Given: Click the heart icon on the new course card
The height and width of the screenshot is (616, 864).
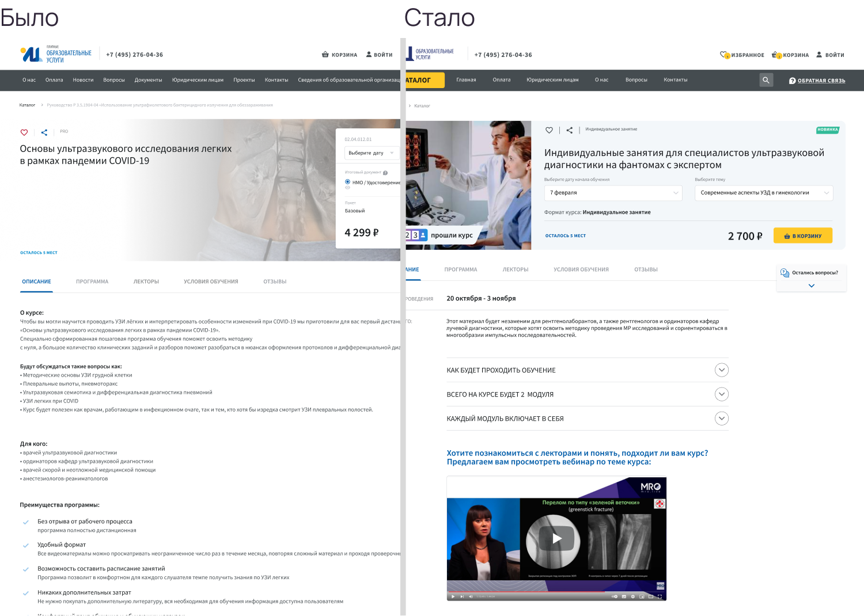Looking at the screenshot, I should coord(549,130).
